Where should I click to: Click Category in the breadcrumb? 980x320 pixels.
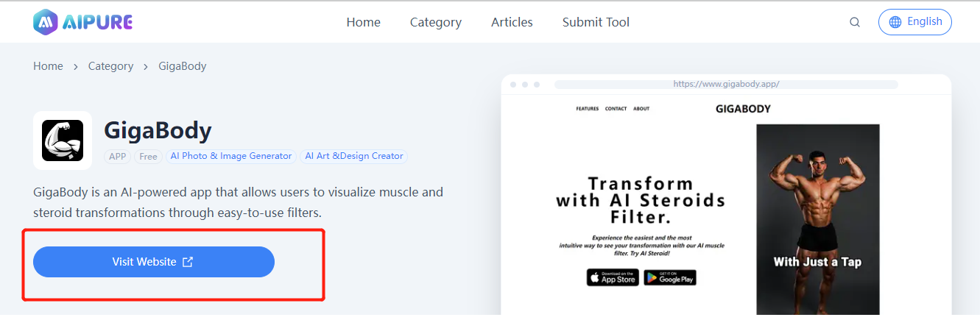pos(110,66)
